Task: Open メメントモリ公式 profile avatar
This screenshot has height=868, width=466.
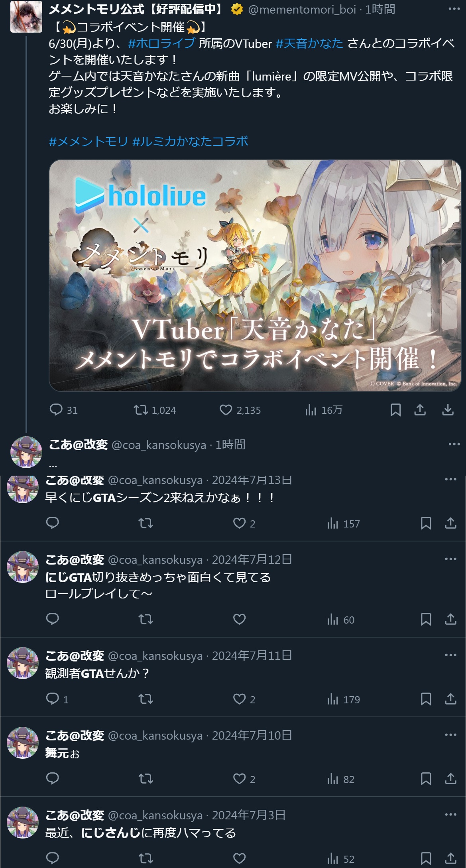Action: 26,16
